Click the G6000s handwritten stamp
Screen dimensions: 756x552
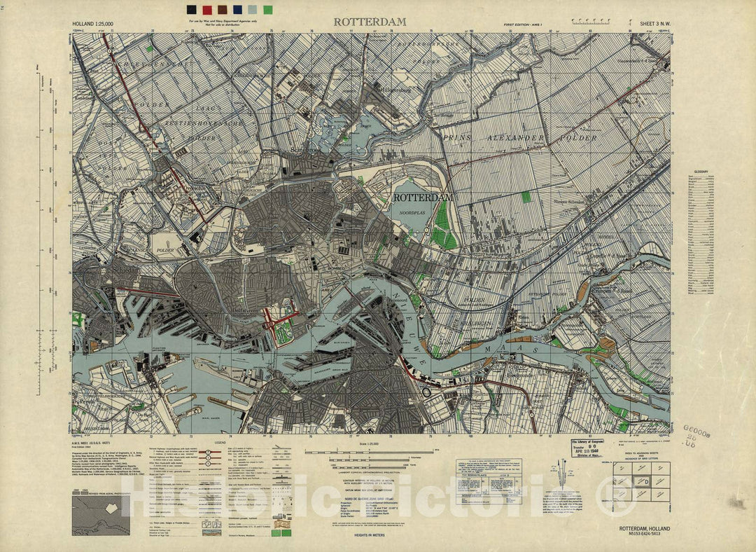696,437
